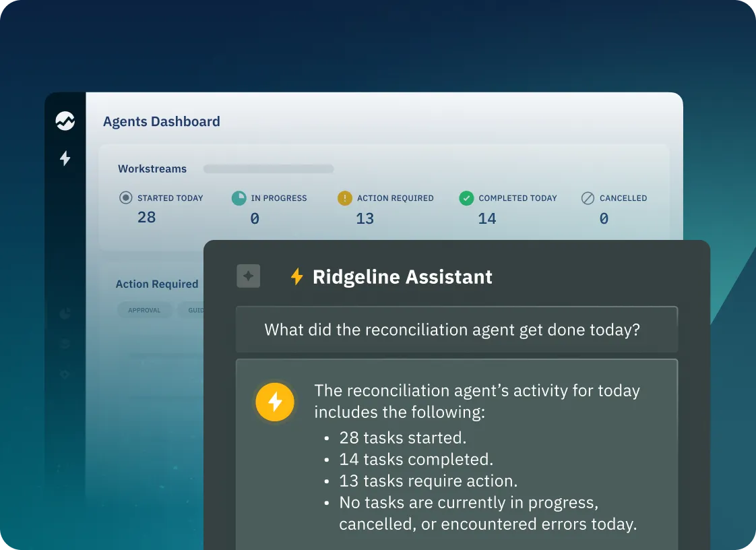756x550 pixels.
Task: Click the In Progress value 0
Action: (255, 218)
